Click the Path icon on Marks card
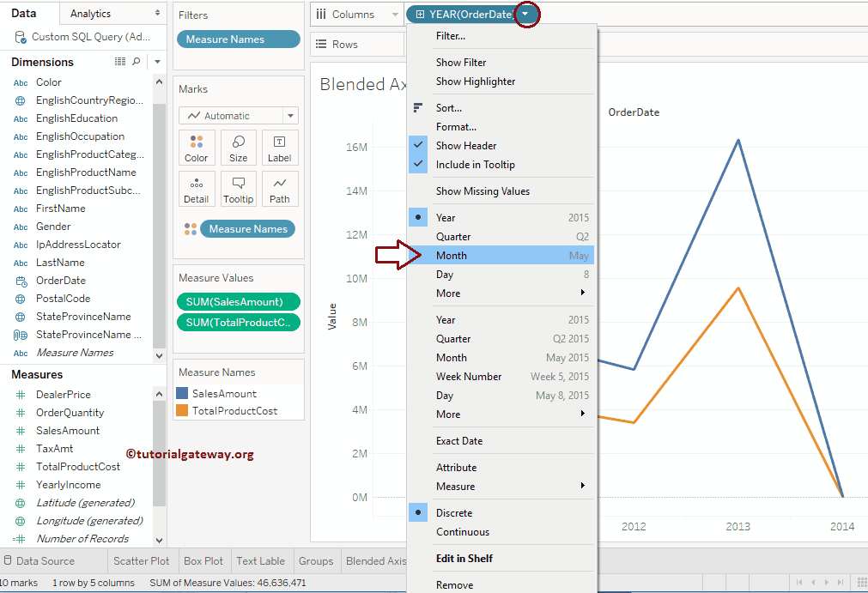The width and height of the screenshot is (868, 593). (279, 189)
